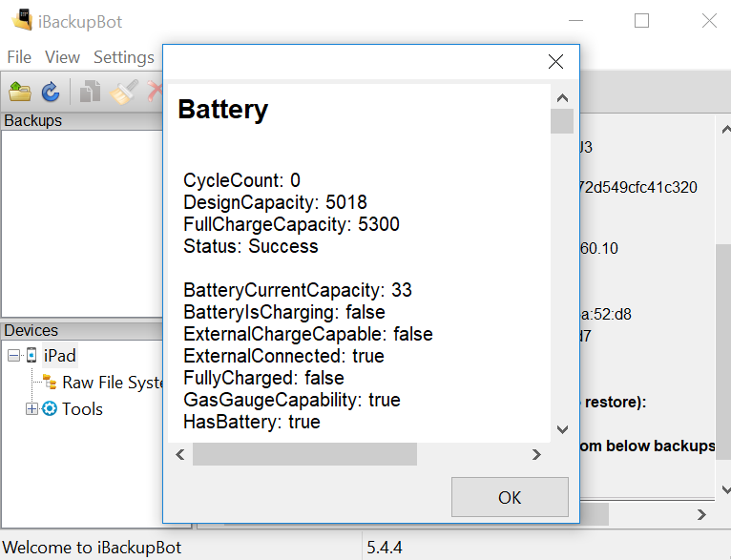Click the HasBattery: true line
This screenshot has height=560, width=731.
coord(252,422)
